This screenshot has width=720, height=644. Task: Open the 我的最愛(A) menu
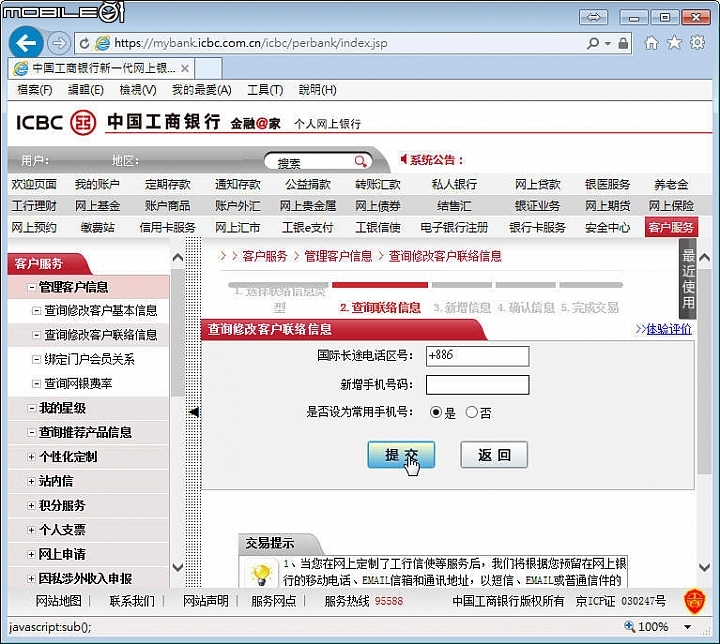click(x=202, y=90)
